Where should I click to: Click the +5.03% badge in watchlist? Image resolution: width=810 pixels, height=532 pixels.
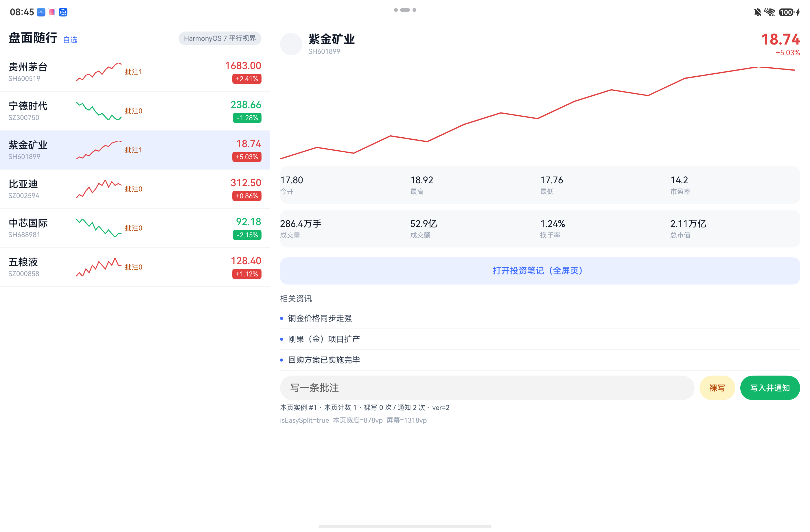(247, 157)
